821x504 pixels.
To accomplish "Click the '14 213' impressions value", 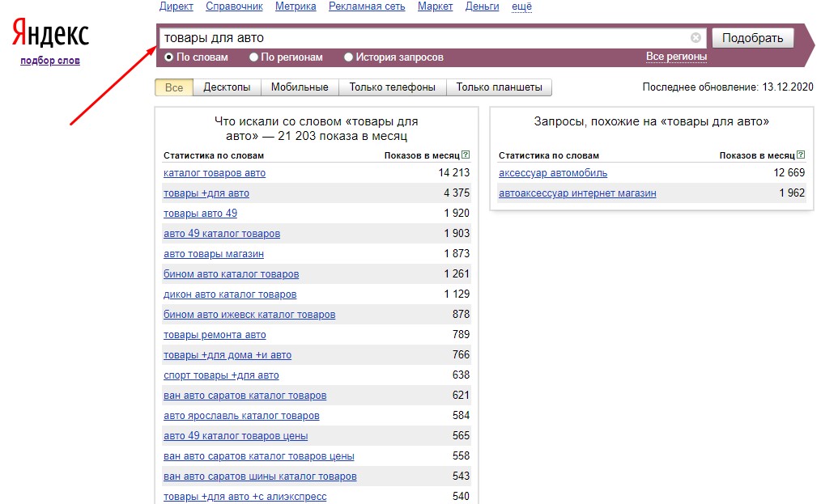I will (454, 172).
